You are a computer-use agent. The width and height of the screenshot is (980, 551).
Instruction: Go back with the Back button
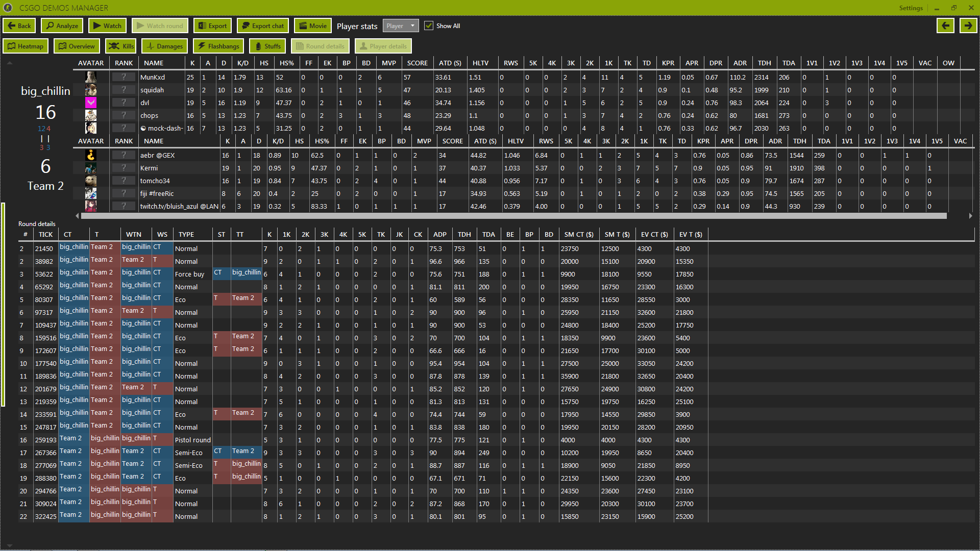(x=19, y=26)
